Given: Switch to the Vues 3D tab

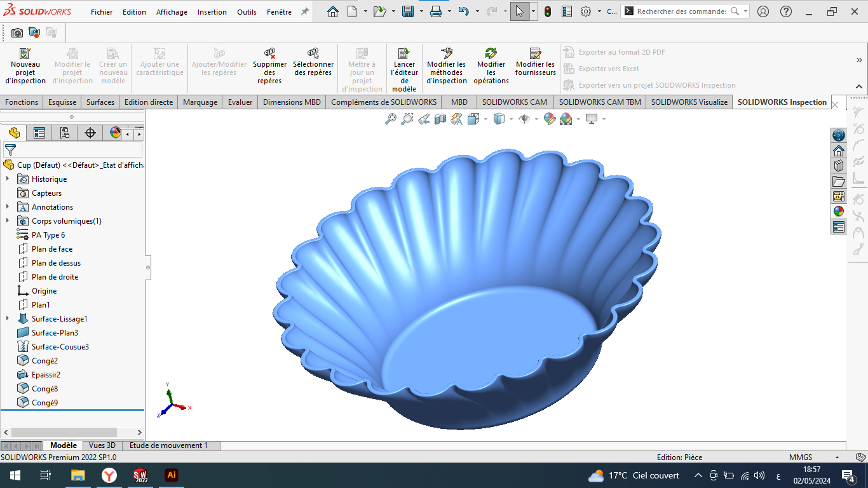Looking at the screenshot, I should pyautogui.click(x=102, y=445).
